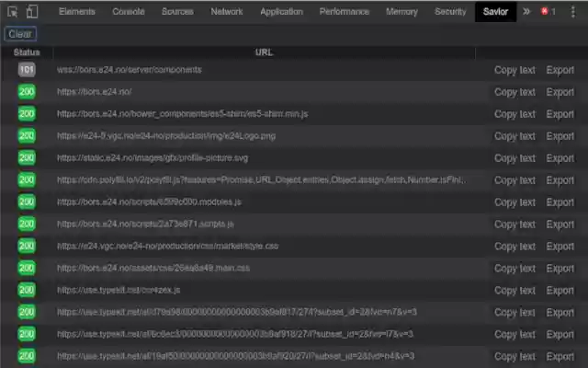
Task: Select the https://bors.e24.no/ URL
Action: (x=94, y=92)
